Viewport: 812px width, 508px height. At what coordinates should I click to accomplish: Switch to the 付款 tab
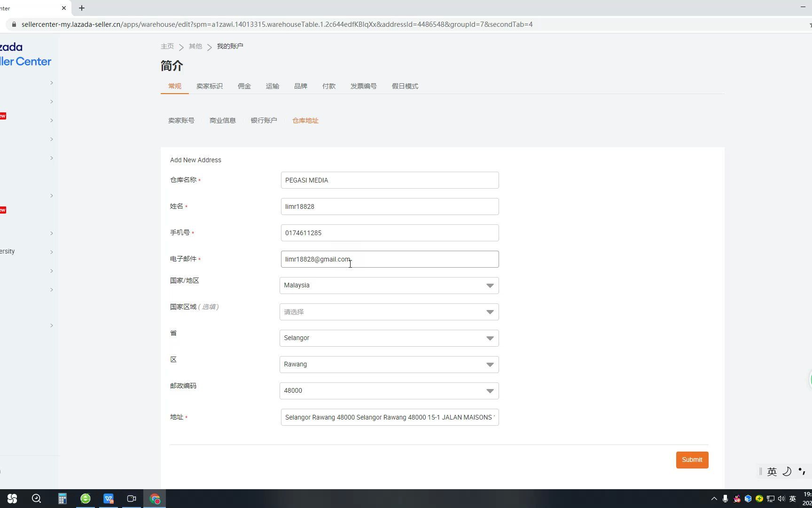click(x=329, y=86)
